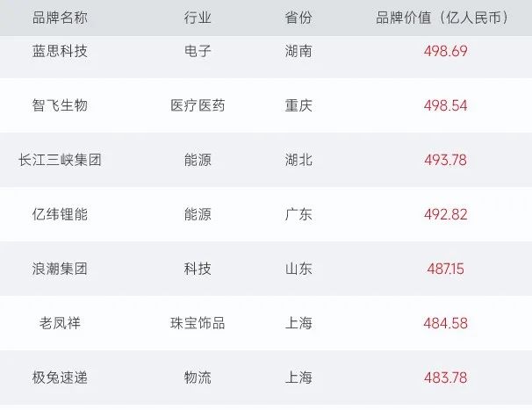Click on the 亿纬锂能 brand name
This screenshot has width=532, height=410.
tap(60, 214)
